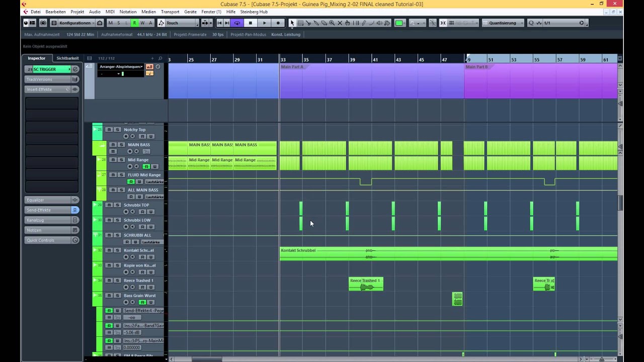This screenshot has width=644, height=362.
Task: Open the grid snap type icon
Action: point(451,23)
